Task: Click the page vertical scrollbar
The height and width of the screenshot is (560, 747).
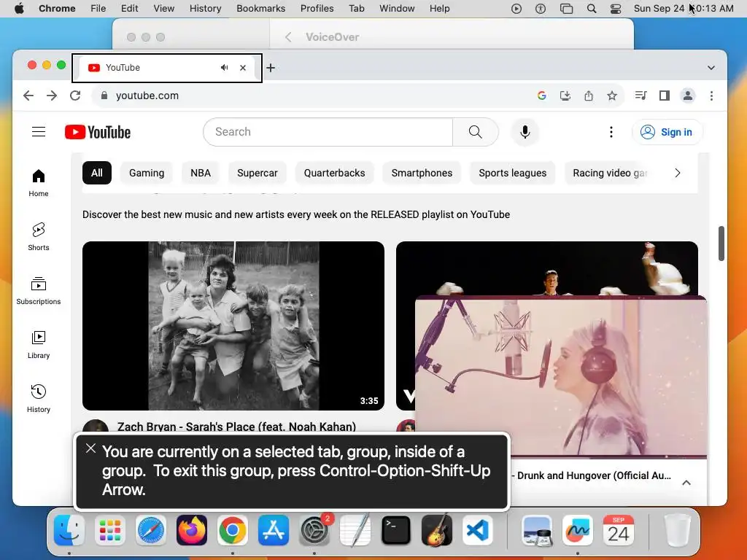Action: 721,244
